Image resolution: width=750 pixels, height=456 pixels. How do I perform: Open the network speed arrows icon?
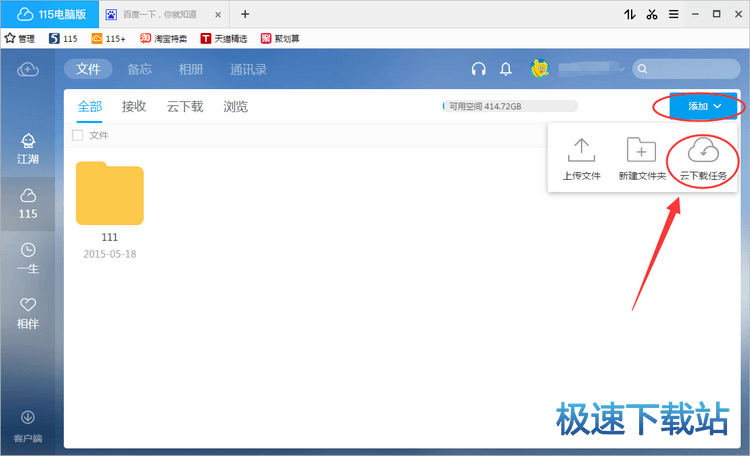click(x=629, y=14)
